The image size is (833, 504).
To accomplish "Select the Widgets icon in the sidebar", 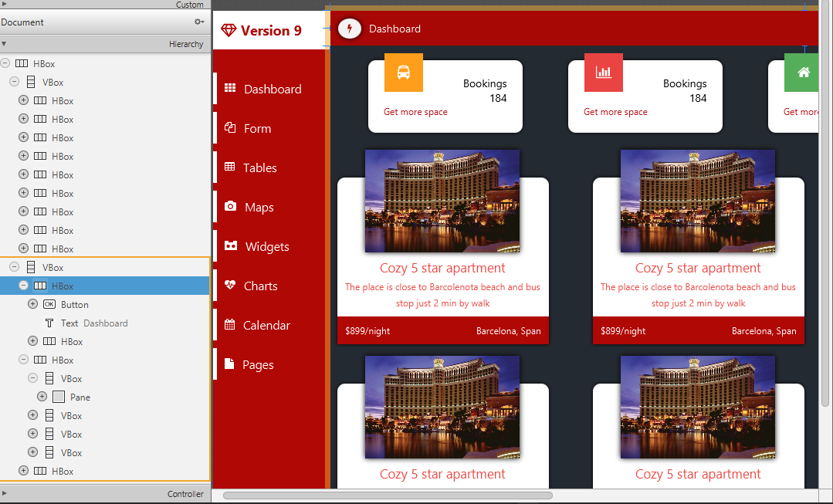I will pos(230,246).
